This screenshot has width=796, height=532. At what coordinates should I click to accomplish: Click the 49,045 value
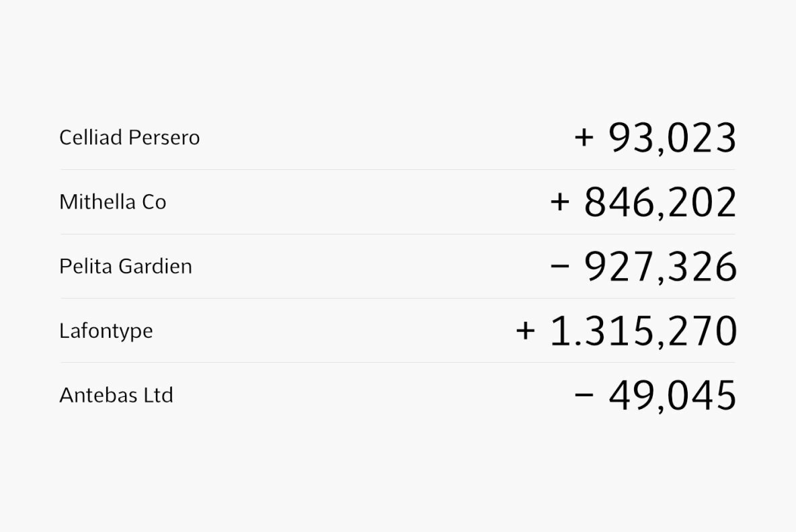(672, 395)
